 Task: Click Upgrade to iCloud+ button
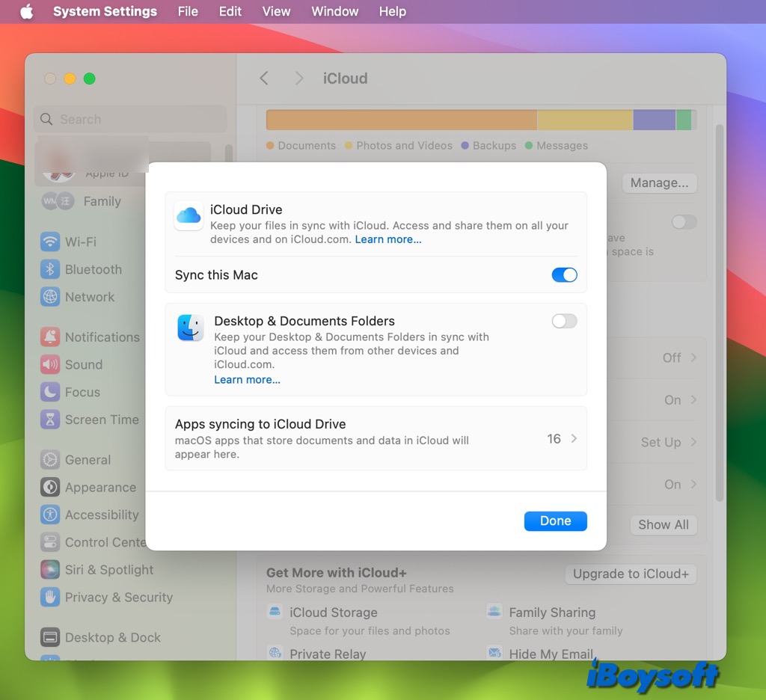click(631, 574)
